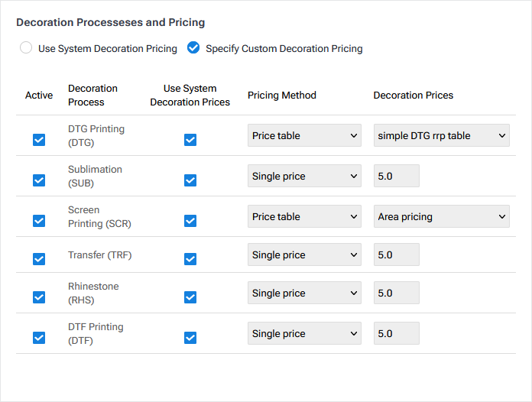This screenshot has height=402, width=532.
Task: Click the Transfer price input field
Action: coord(397,254)
